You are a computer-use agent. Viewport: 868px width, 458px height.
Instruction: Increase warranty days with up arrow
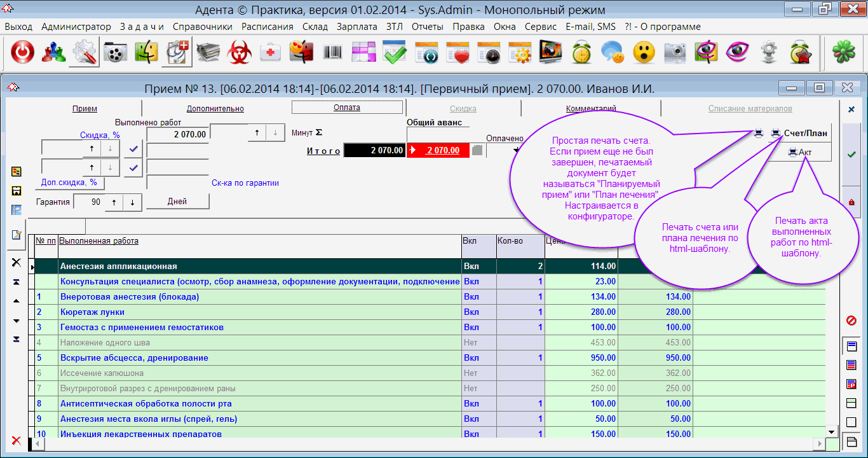click(114, 202)
